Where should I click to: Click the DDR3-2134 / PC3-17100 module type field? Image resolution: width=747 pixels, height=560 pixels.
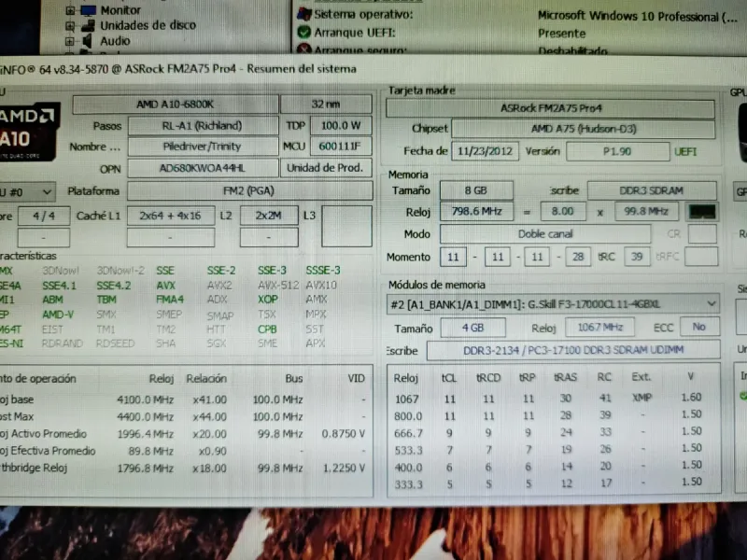[573, 350]
